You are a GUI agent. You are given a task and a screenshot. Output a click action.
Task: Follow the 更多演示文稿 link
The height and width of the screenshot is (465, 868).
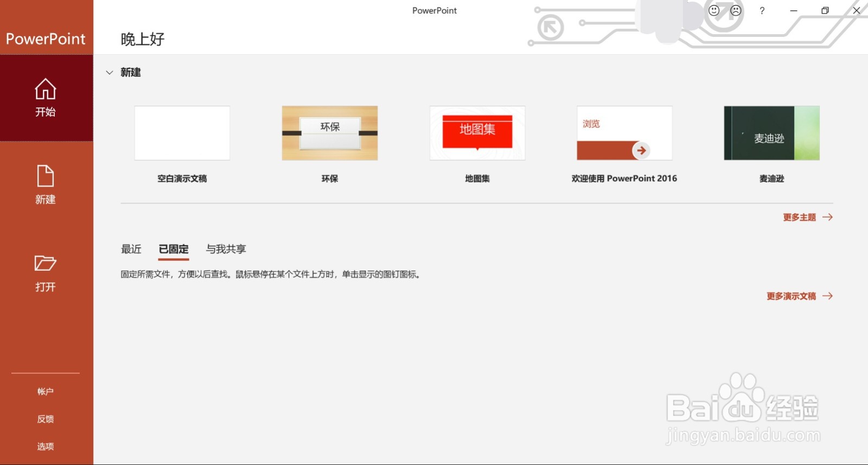click(x=792, y=296)
